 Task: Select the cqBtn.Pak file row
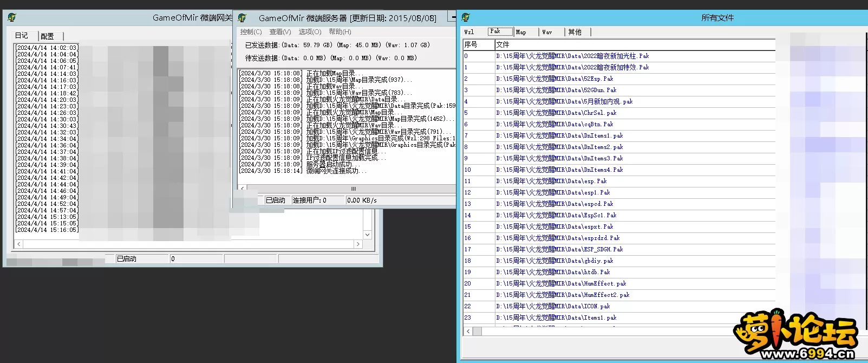pos(619,124)
